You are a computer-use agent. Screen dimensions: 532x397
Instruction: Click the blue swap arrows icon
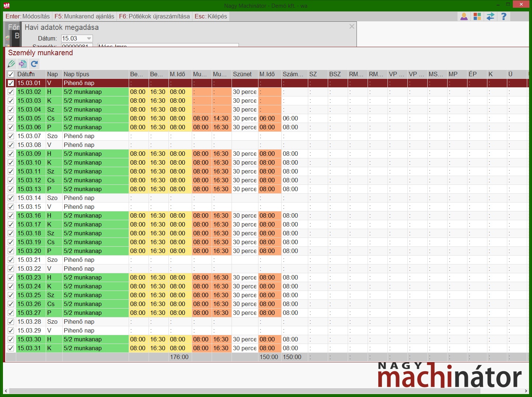click(x=490, y=17)
